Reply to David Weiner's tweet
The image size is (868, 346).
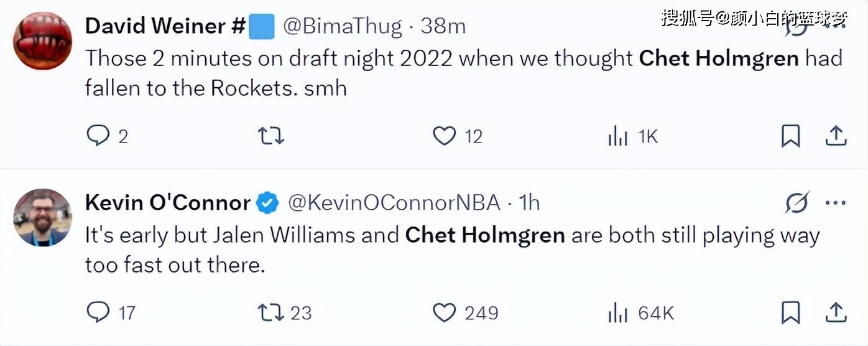click(x=98, y=136)
